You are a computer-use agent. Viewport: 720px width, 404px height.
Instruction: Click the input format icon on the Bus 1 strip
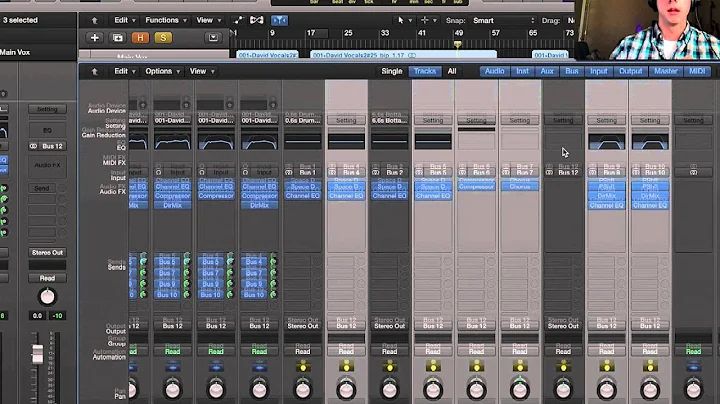(x=289, y=172)
